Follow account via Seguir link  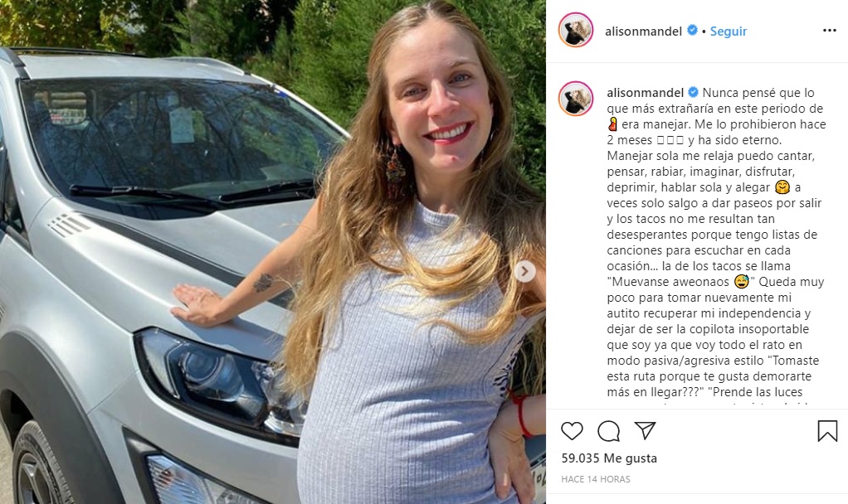(x=728, y=31)
